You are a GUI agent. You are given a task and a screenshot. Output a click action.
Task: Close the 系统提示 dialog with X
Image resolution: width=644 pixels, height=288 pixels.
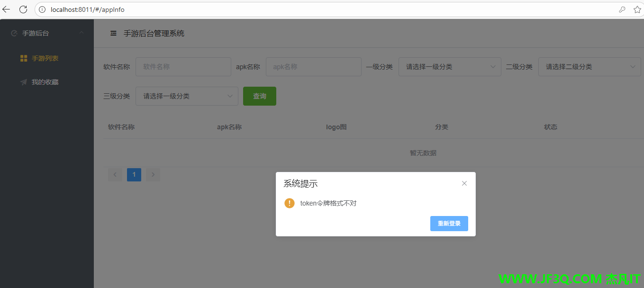(x=464, y=183)
